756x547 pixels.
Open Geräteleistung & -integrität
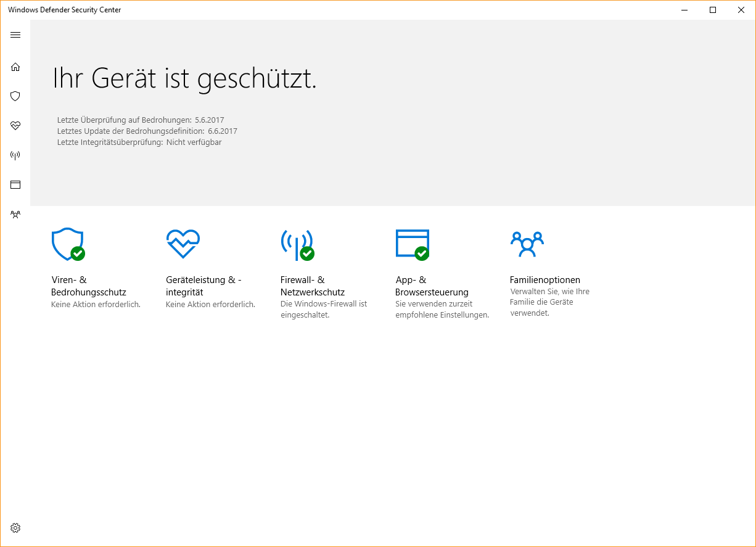click(x=203, y=286)
